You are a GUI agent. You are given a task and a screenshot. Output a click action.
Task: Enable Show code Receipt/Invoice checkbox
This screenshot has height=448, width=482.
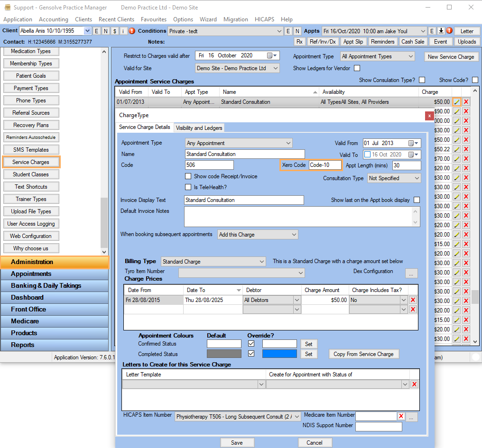coord(188,176)
